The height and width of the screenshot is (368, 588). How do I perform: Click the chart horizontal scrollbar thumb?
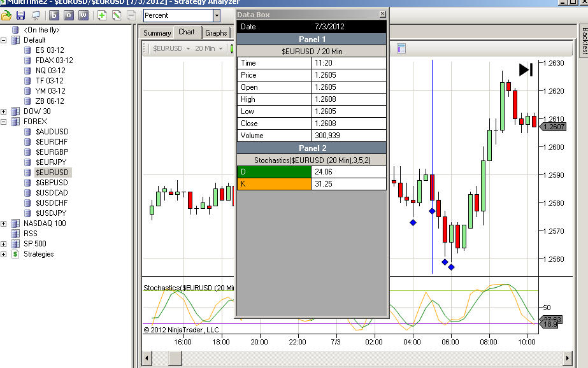click(175, 358)
